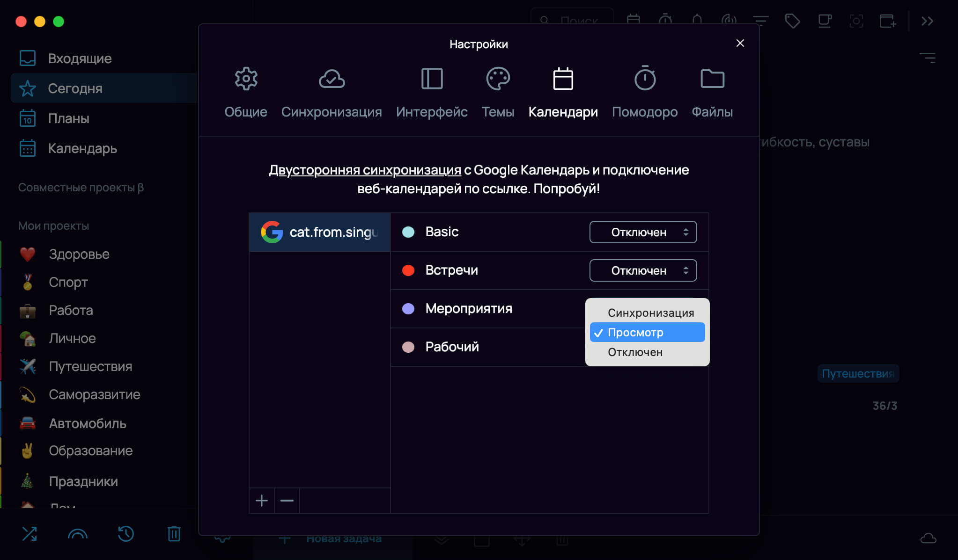The width and height of the screenshot is (958, 560).
Task: Click the Встречи calendar red color dot
Action: pyautogui.click(x=408, y=270)
